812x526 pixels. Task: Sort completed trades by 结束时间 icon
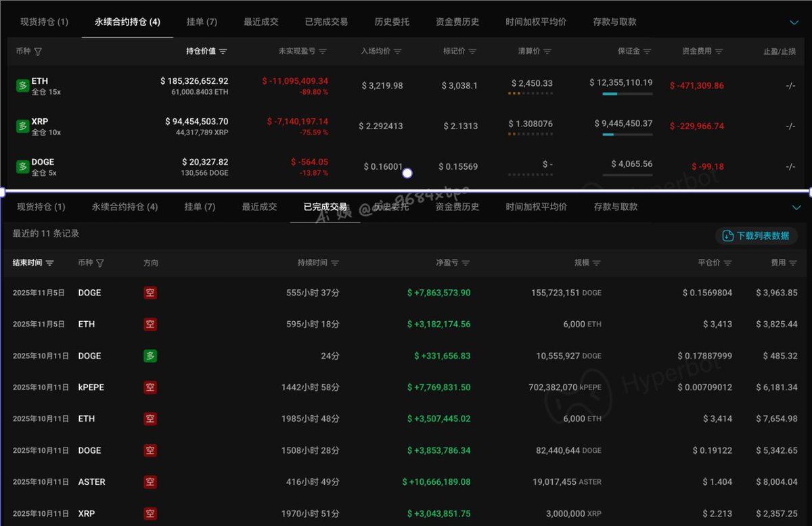click(50, 263)
